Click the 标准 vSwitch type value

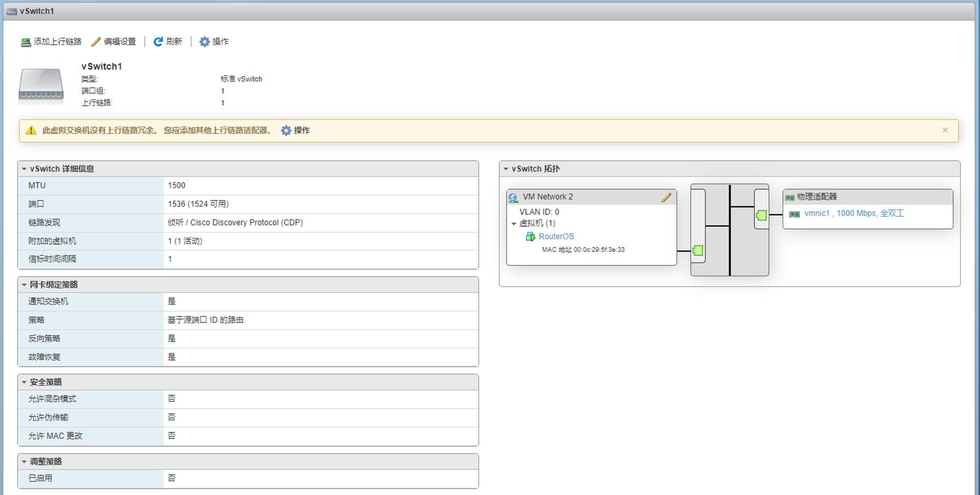241,79
